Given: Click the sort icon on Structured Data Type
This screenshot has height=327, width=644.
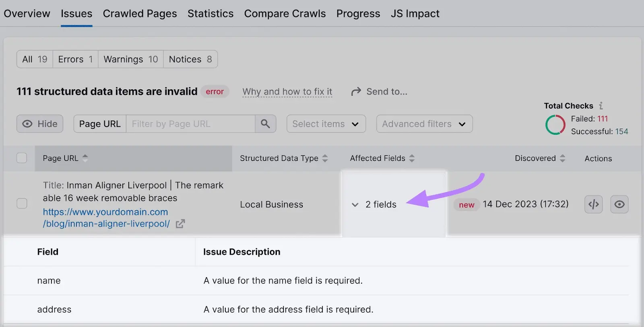Looking at the screenshot, I should click(x=325, y=158).
